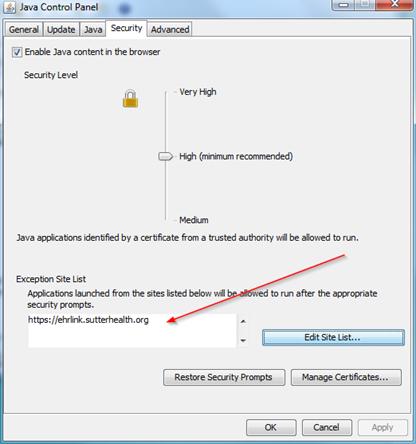The height and width of the screenshot is (444, 416).
Task: Select the Java tab
Action: 93,30
